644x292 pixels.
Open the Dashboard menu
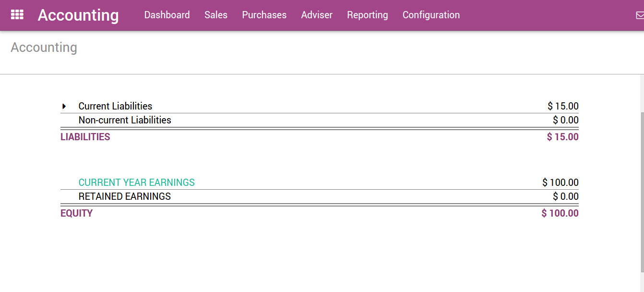[x=167, y=15]
